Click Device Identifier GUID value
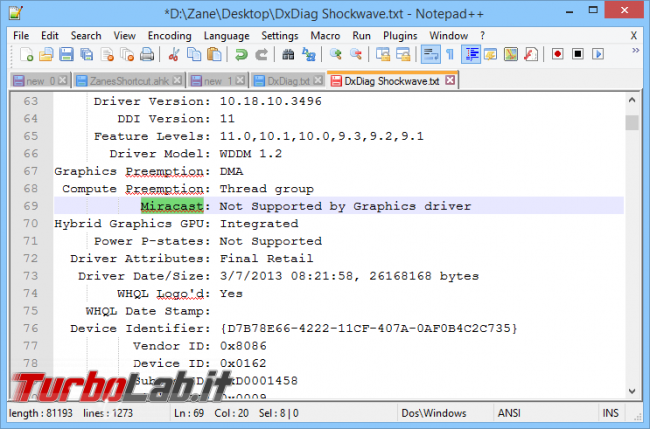This screenshot has width=650, height=429. [369, 329]
